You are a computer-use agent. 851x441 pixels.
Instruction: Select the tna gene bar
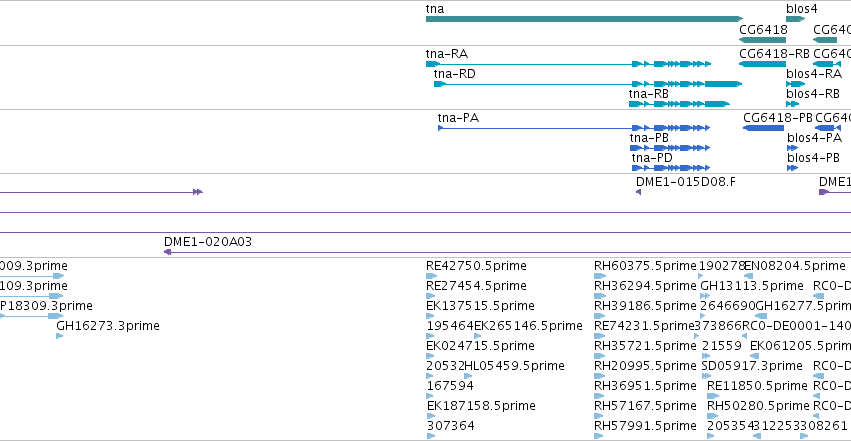click(x=585, y=19)
